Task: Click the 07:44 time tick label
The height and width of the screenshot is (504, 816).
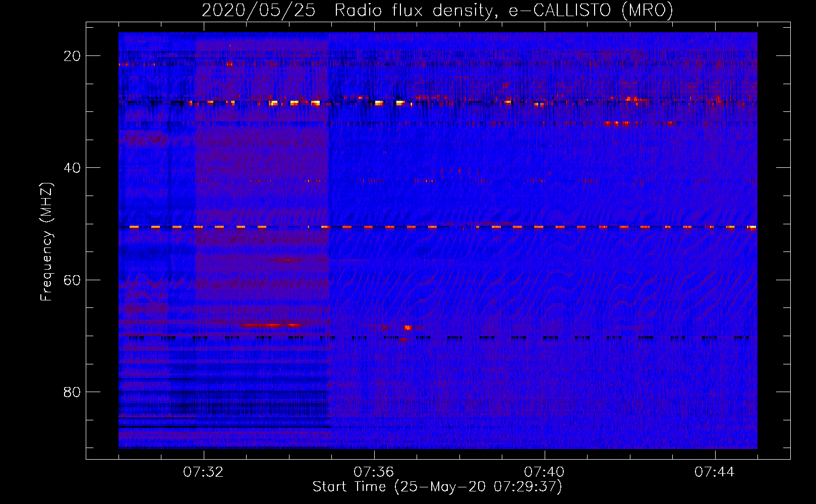Action: 715,472
